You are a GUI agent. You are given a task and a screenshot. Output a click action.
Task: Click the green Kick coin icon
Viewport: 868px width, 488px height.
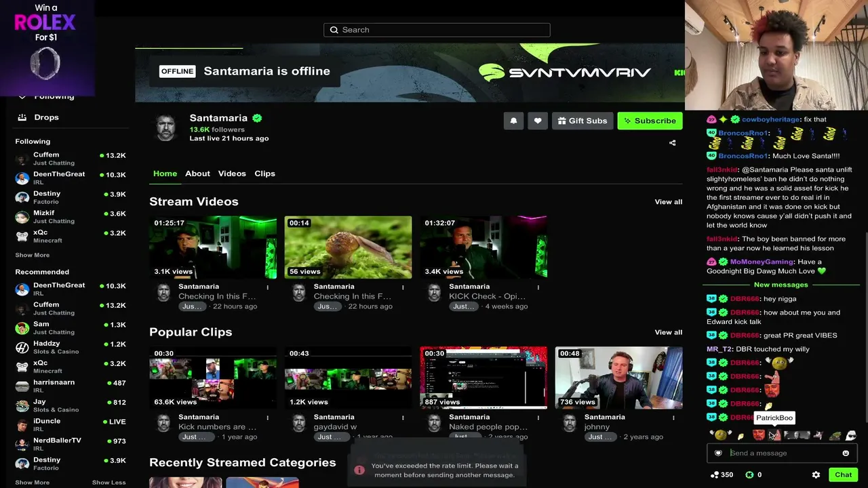[x=749, y=475]
